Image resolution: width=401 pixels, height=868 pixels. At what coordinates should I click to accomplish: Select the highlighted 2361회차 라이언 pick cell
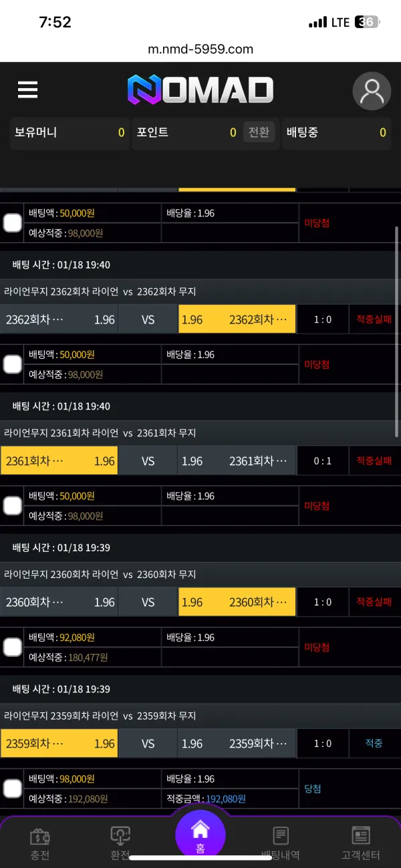pyautogui.click(x=59, y=461)
